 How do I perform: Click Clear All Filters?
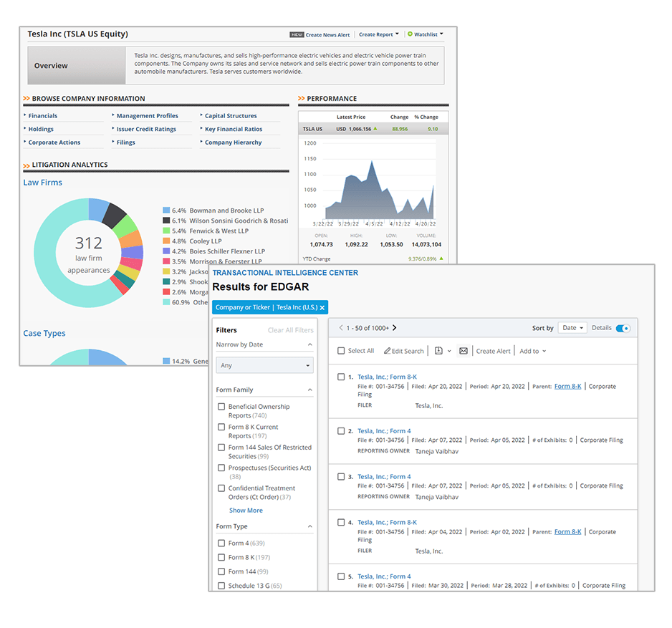click(x=291, y=330)
